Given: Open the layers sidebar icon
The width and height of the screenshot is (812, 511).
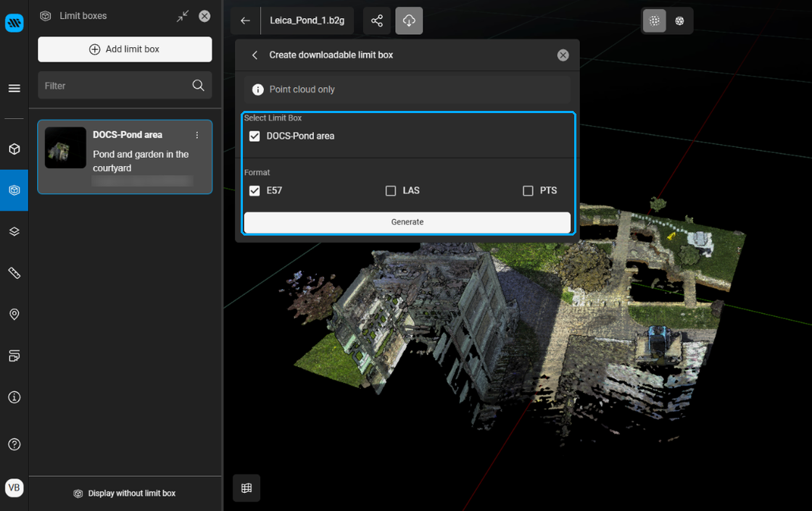Looking at the screenshot, I should click(x=14, y=231).
